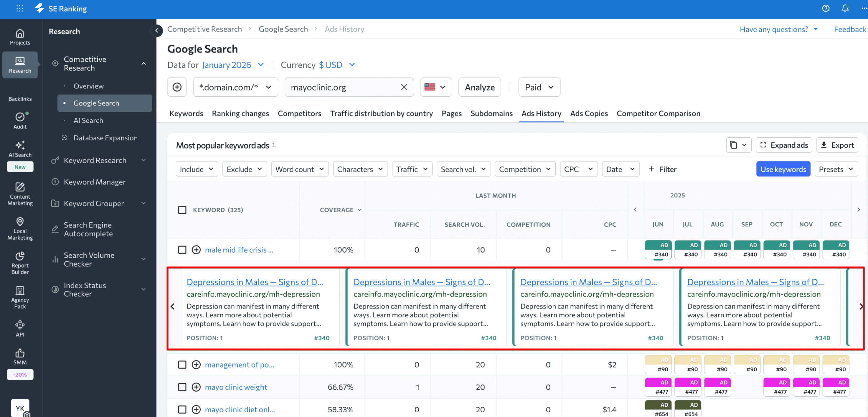This screenshot has height=417, width=868.
Task: Open the AI Search tool in sidebar
Action: [x=20, y=149]
